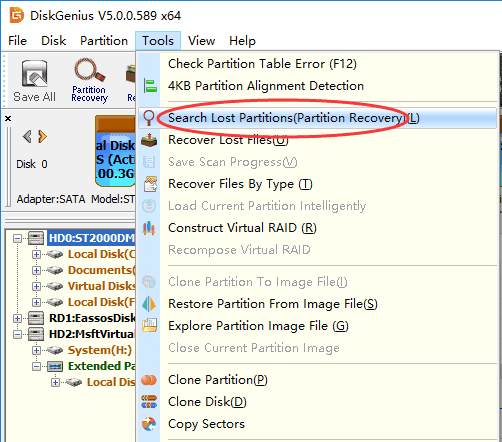502x442 pixels.
Task: Click the Recover Files By Type icon
Action: click(150, 184)
